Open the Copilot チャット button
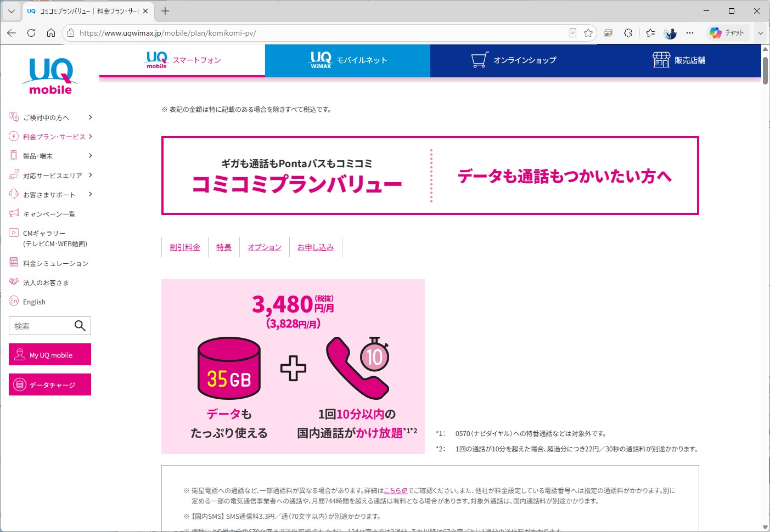The image size is (770, 532). [x=727, y=33]
